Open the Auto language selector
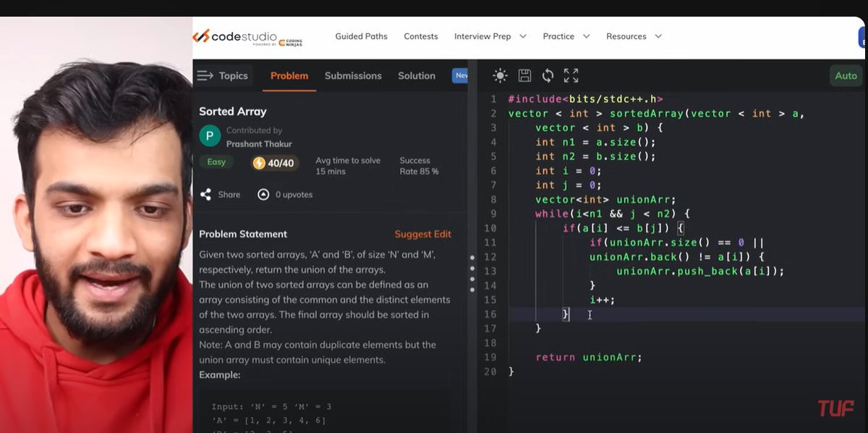The height and width of the screenshot is (433, 868). pos(846,75)
